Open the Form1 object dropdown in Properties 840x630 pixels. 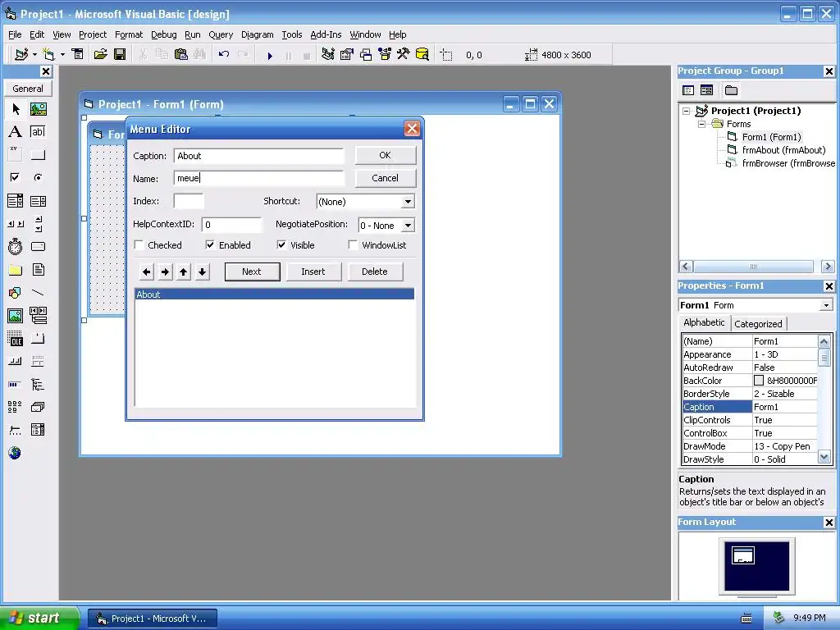pos(826,305)
